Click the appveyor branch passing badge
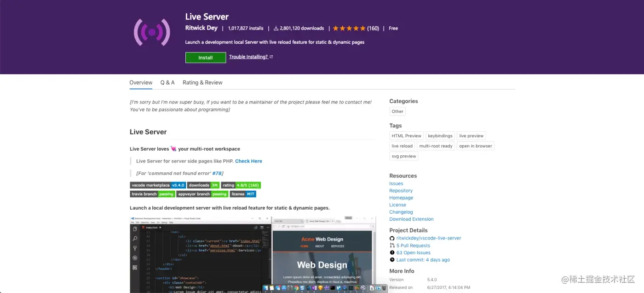Image resolution: width=644 pixels, height=293 pixels. [x=202, y=194]
